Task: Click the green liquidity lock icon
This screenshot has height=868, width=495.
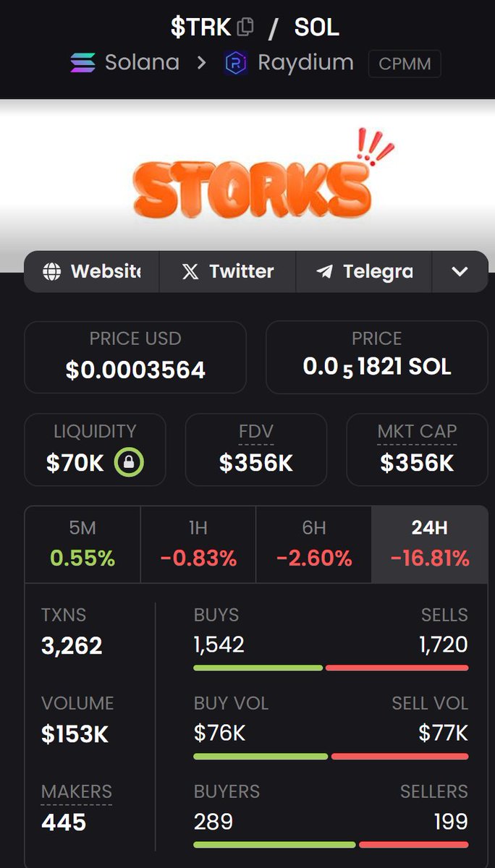Action: 129,463
